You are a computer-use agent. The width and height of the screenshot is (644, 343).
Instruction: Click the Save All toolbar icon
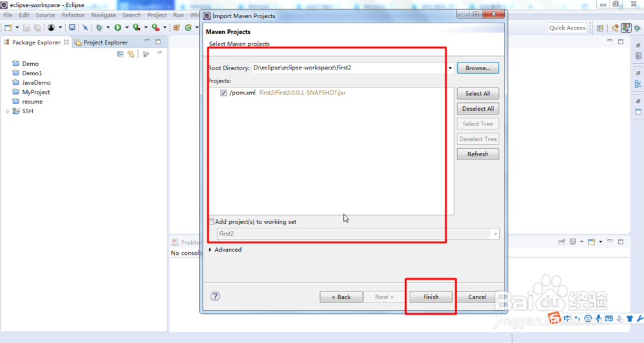coord(37,28)
